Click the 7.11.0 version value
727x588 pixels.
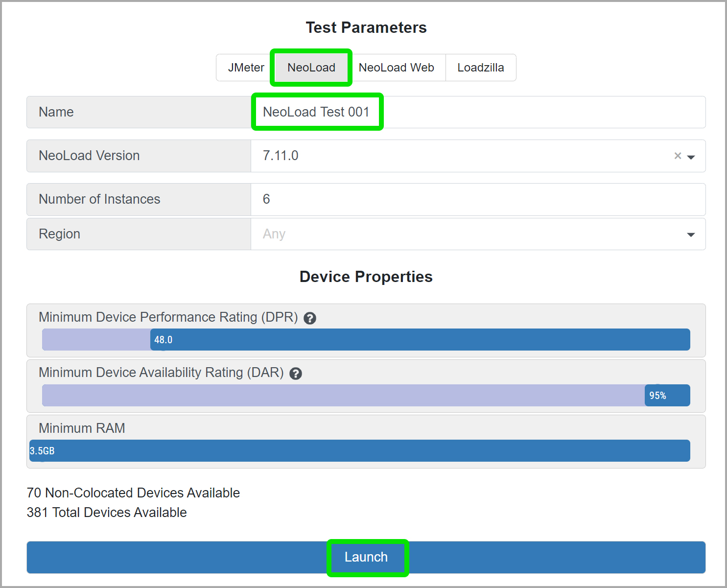coord(281,156)
